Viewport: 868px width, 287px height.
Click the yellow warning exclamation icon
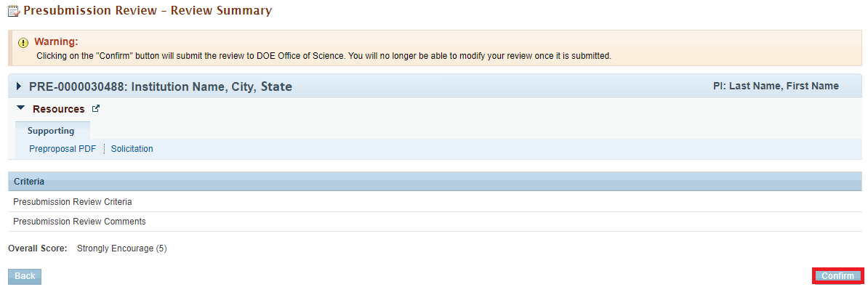23,43
